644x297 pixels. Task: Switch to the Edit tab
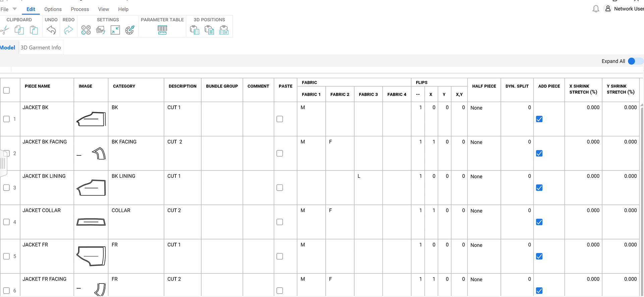click(x=31, y=9)
